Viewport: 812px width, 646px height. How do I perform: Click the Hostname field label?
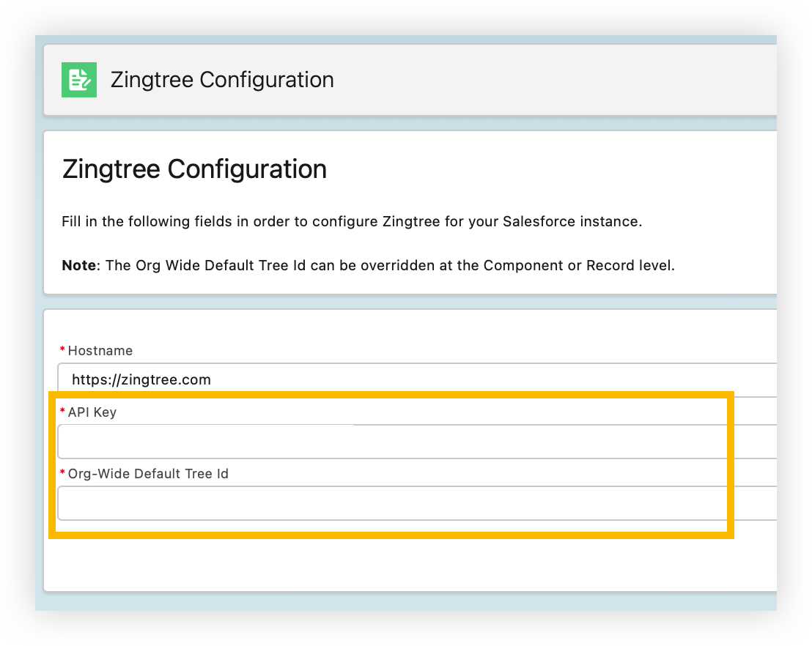click(99, 351)
